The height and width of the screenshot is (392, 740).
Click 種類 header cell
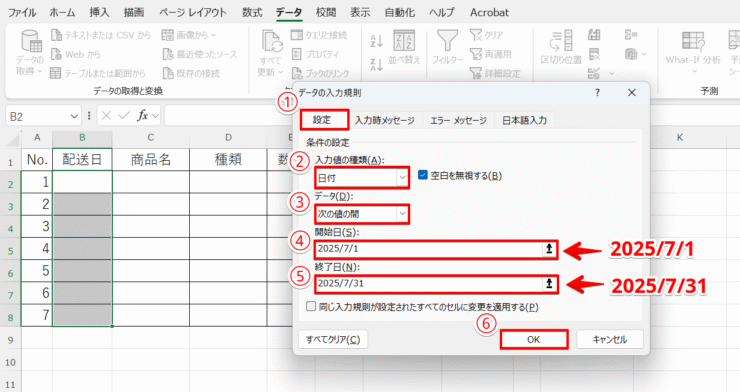(228, 159)
